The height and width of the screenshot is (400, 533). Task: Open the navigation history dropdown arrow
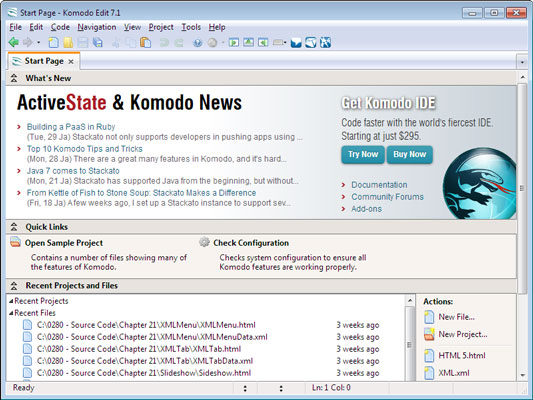[x=38, y=43]
